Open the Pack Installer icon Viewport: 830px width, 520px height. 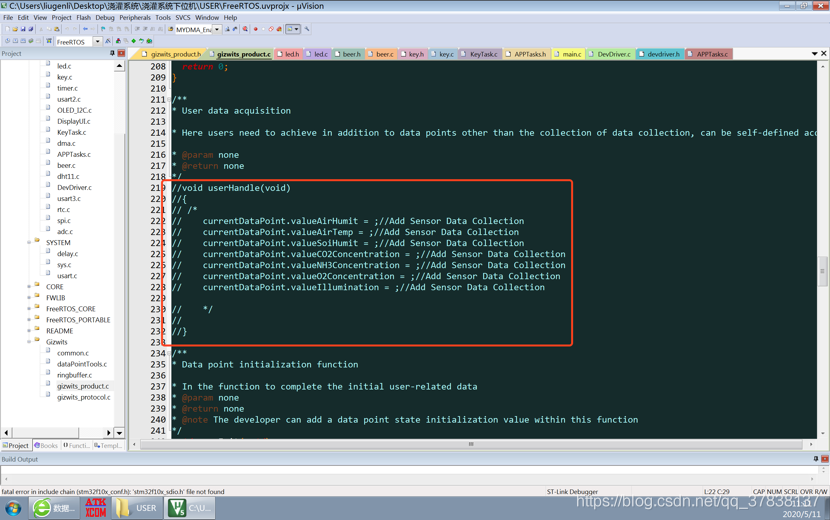point(149,41)
